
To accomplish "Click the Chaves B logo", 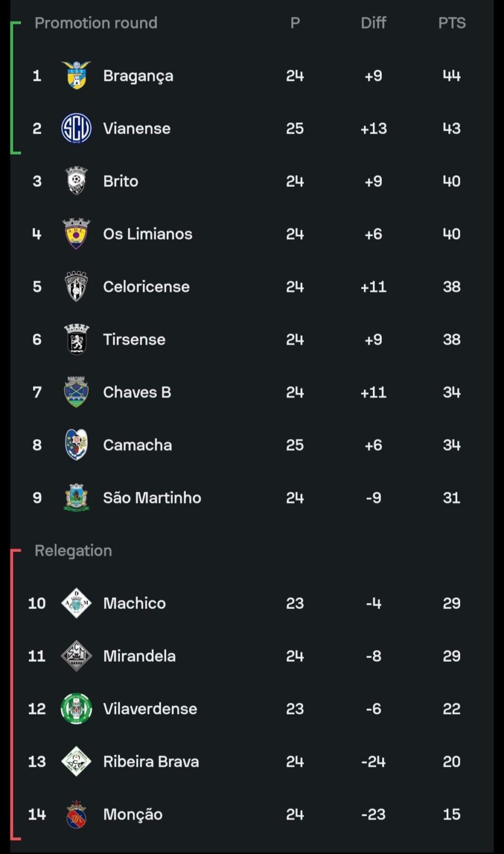I will point(76,392).
